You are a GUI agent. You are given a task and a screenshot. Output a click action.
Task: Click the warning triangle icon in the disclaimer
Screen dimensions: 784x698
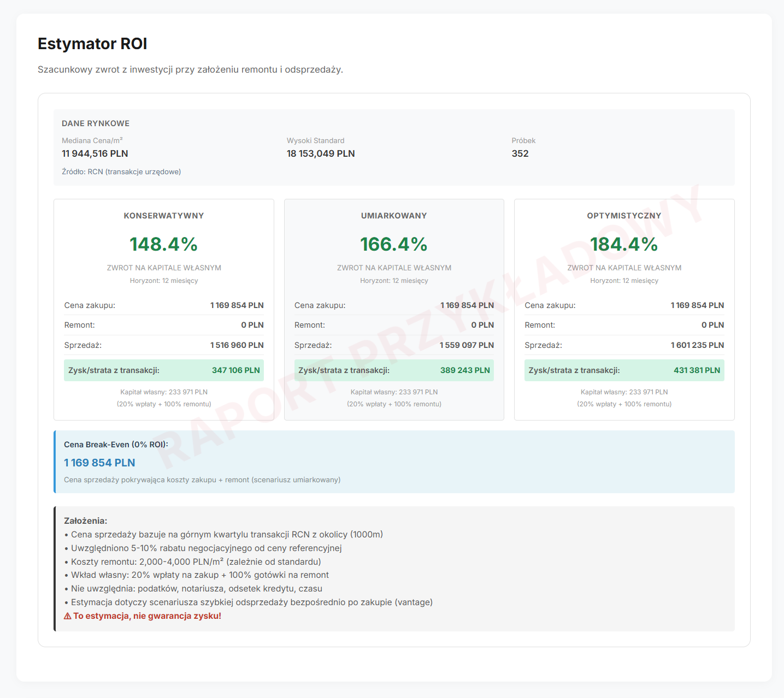coord(68,616)
